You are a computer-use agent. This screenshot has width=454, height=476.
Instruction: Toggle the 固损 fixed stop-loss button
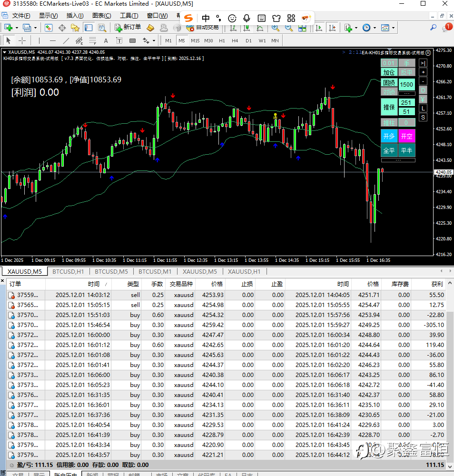coord(389,82)
